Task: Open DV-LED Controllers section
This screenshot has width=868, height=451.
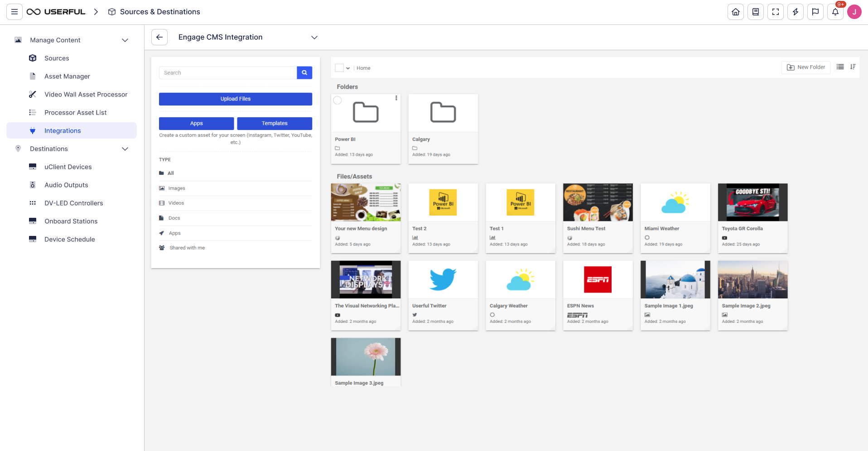Action: coord(73,203)
